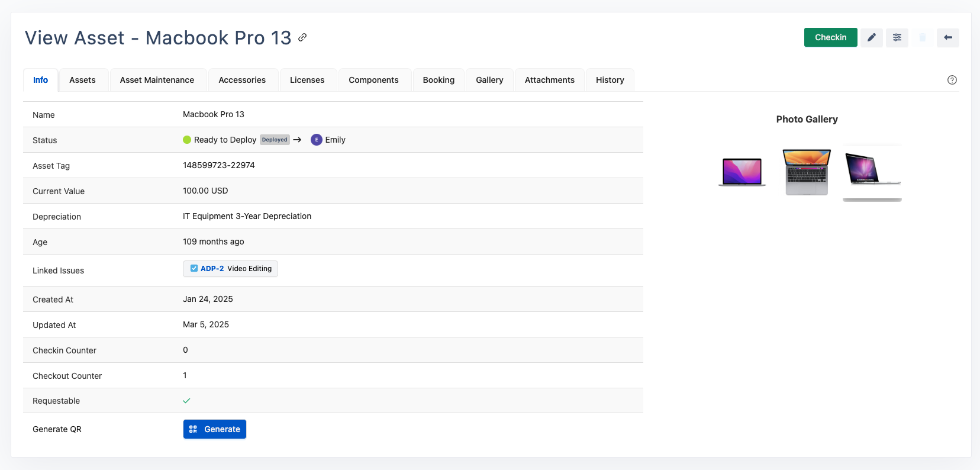
Task: View the middle top-down MacBook photo
Action: [807, 172]
